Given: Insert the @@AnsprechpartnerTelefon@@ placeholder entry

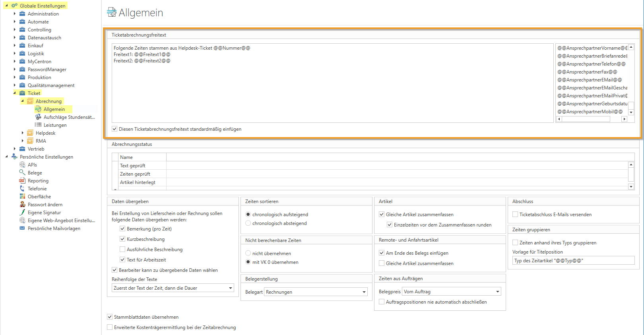Looking at the screenshot, I should coord(591,64).
